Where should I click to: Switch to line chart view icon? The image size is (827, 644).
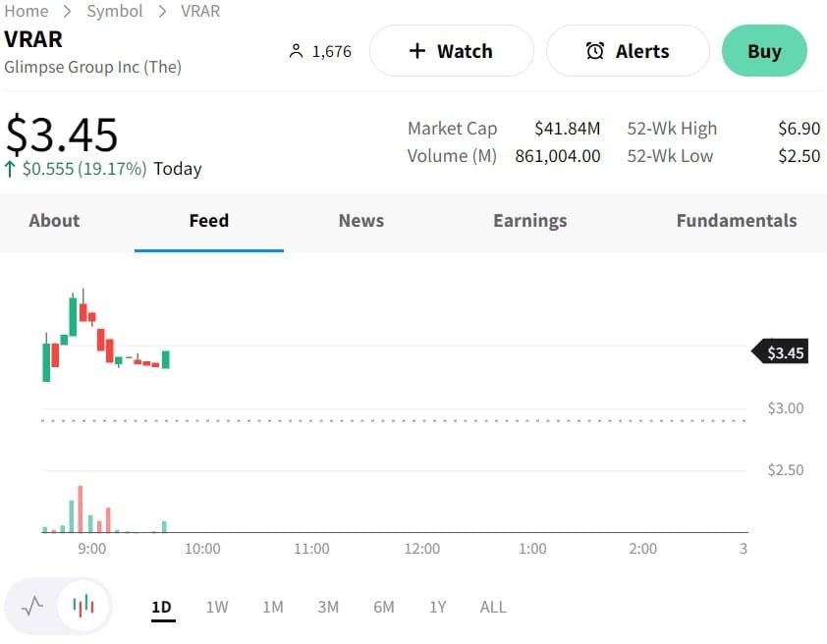point(32,606)
